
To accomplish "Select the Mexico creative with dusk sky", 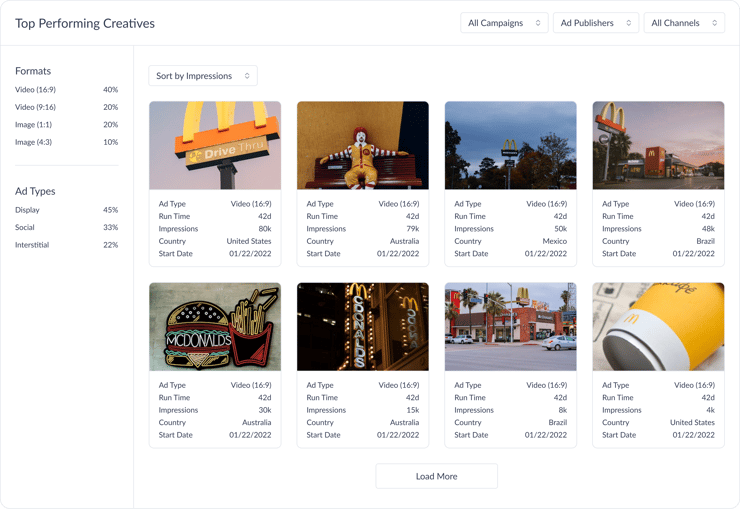I will coord(510,145).
